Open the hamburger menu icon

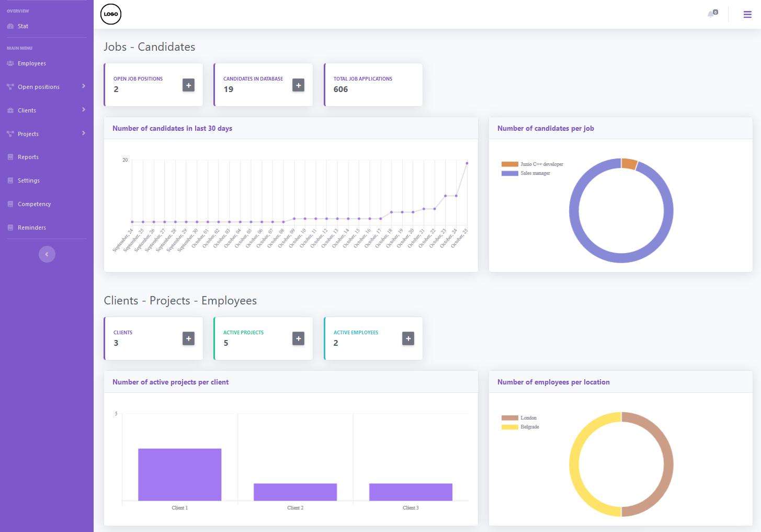[x=747, y=14]
